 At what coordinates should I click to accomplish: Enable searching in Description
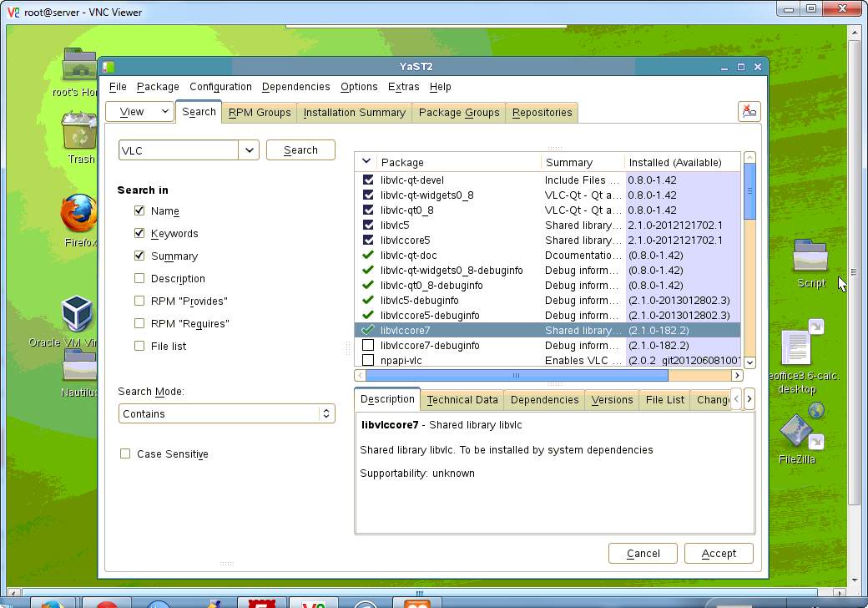tap(139, 278)
